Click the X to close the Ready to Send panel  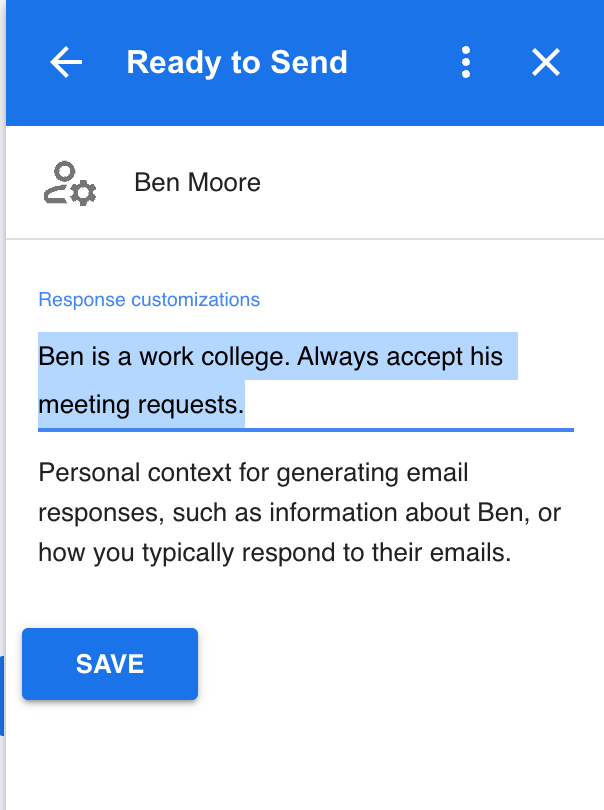(x=546, y=62)
